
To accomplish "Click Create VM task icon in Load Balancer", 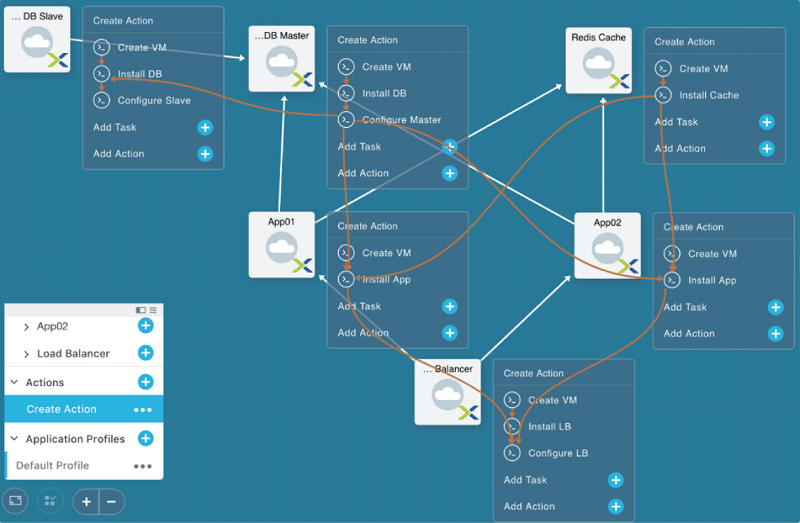I will tap(512, 400).
